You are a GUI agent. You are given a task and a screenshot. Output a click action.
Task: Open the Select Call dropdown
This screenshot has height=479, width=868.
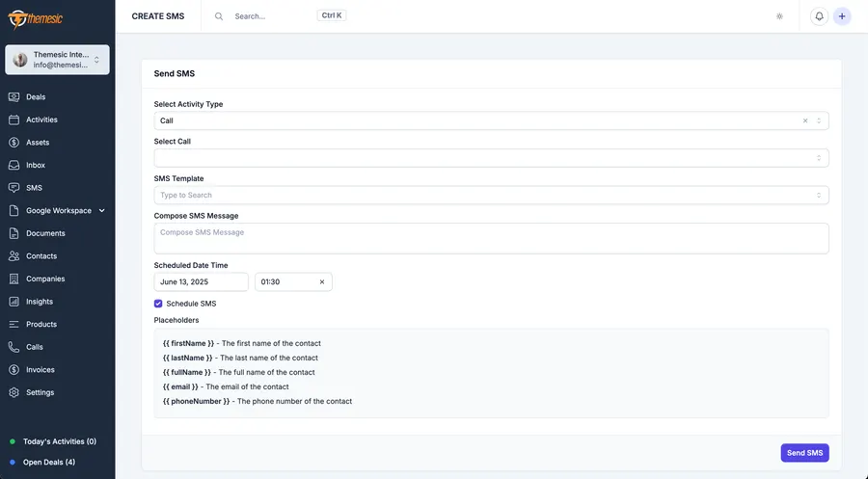click(491, 158)
